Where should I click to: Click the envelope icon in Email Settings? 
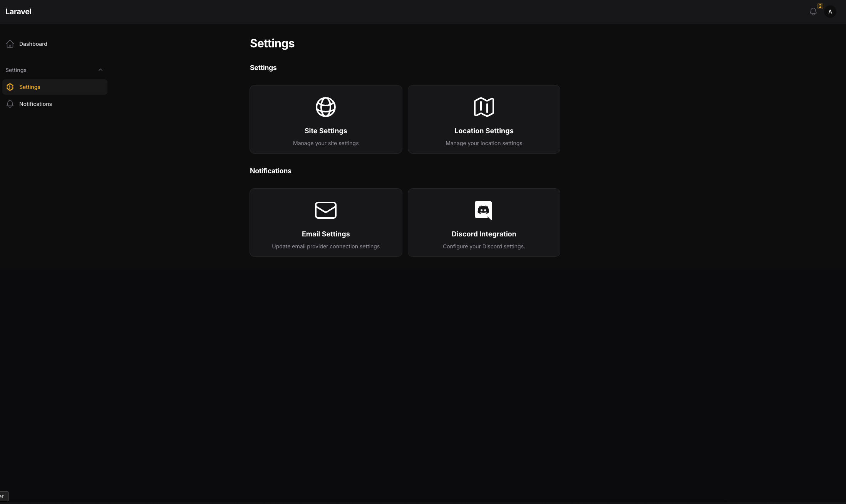click(326, 210)
